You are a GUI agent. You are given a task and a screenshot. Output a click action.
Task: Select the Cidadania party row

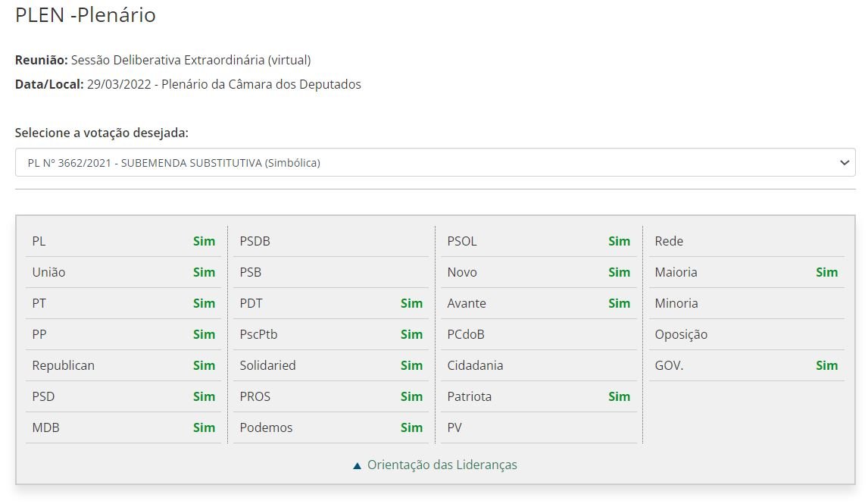(x=539, y=365)
